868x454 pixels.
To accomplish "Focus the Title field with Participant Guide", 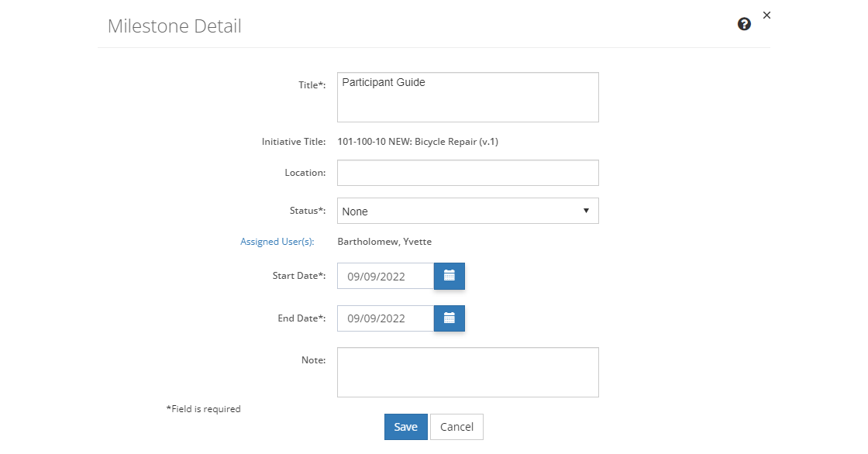I will [x=468, y=97].
